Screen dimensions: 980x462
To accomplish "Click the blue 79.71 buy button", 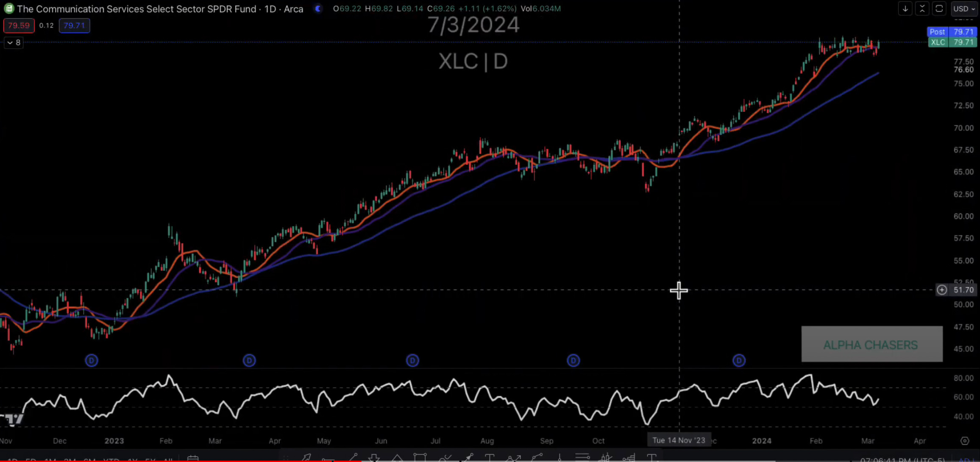I will tap(74, 25).
